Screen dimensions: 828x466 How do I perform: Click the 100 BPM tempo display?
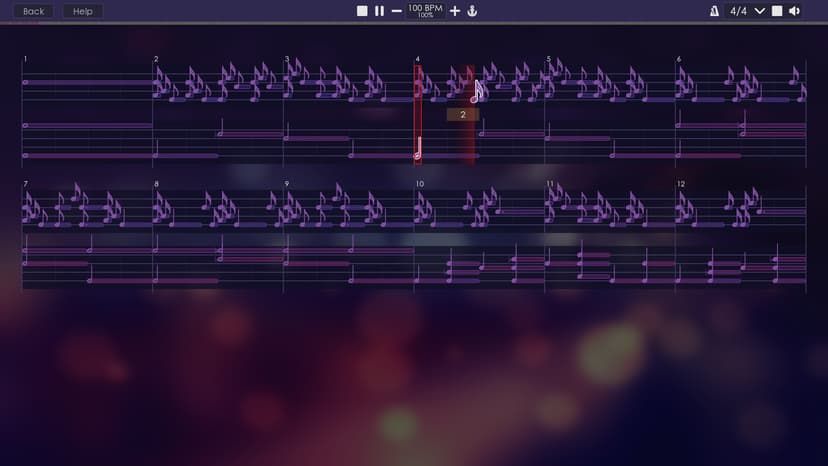[x=425, y=11]
